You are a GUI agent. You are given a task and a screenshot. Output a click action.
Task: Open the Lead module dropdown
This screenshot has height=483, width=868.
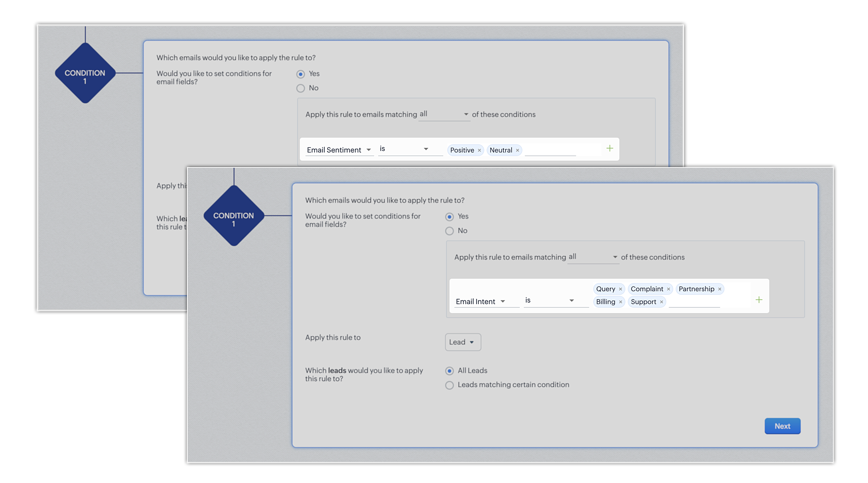pyautogui.click(x=463, y=342)
